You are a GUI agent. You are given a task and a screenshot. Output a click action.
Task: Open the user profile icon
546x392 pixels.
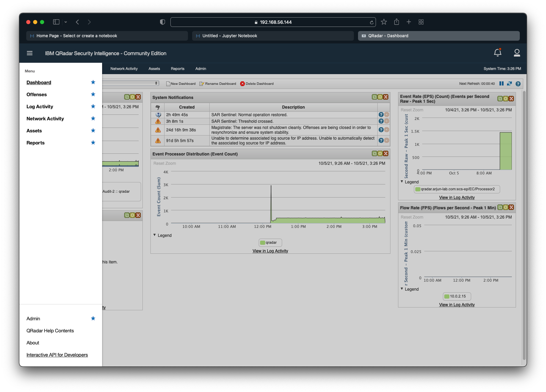(517, 53)
